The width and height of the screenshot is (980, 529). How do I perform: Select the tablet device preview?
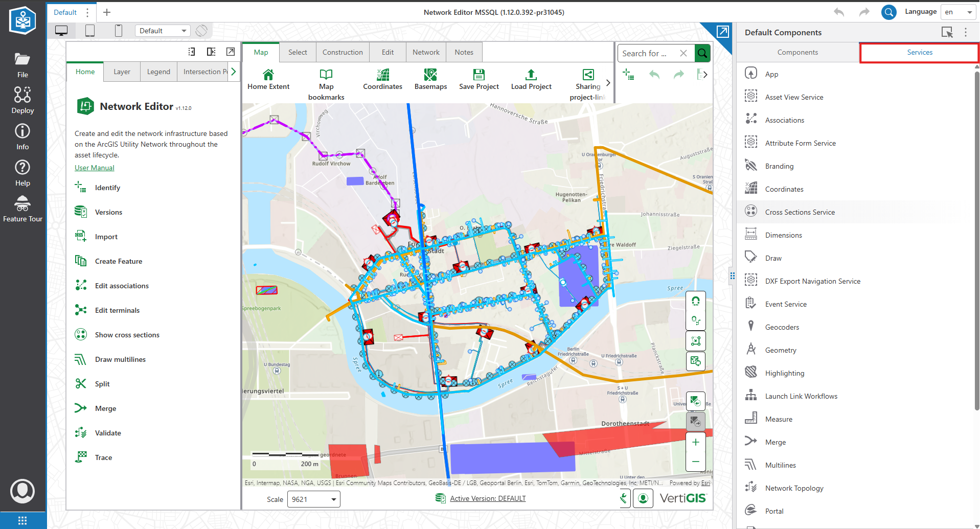pos(90,31)
